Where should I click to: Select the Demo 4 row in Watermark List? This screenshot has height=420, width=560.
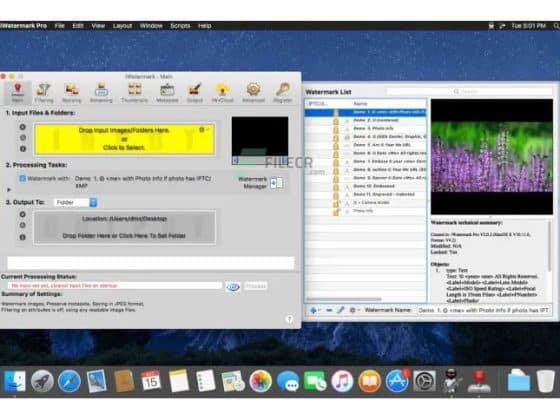(365, 137)
